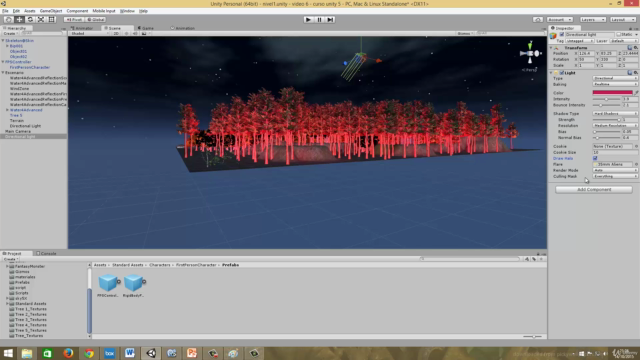This screenshot has width=640, height=360.
Task: Open the GameObject menu
Action: (51, 11)
